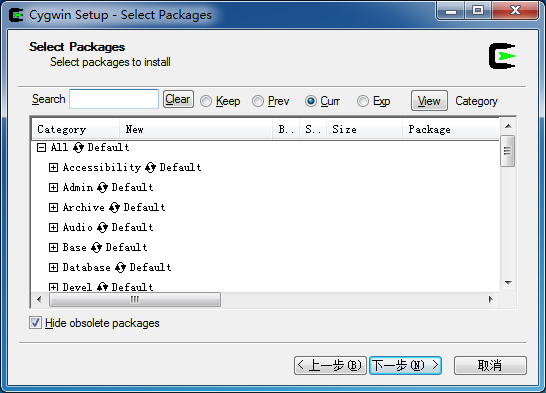Expand the Audio category

pyautogui.click(x=53, y=228)
